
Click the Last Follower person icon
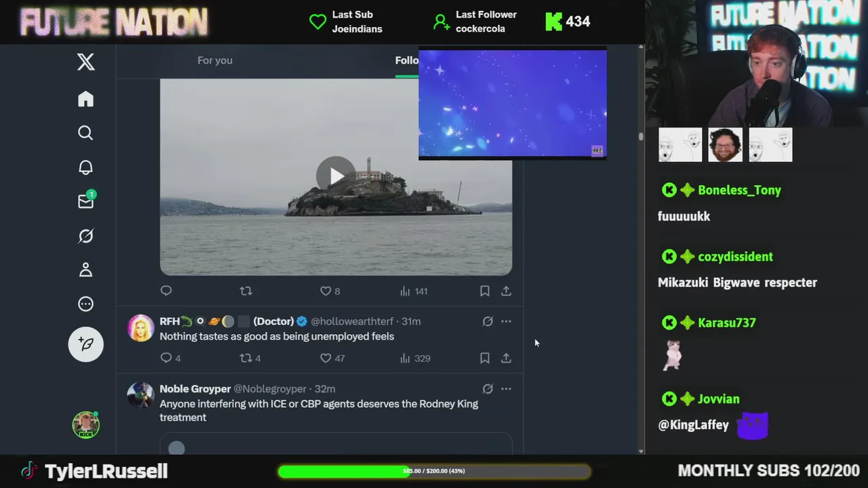click(441, 22)
